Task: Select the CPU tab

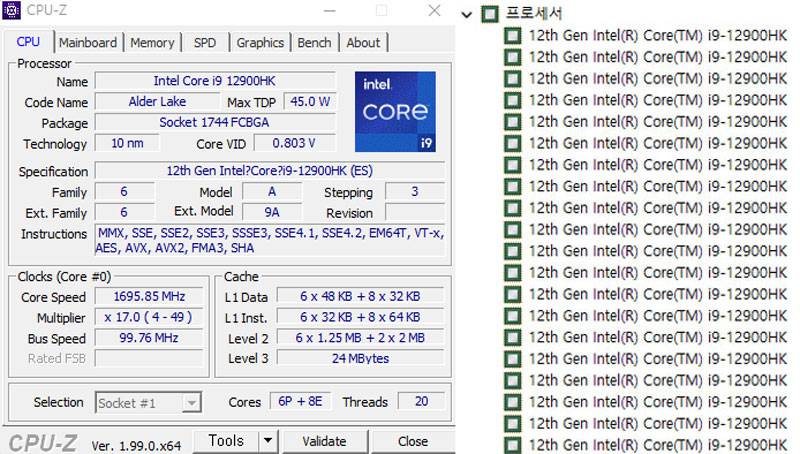Action: point(28,41)
